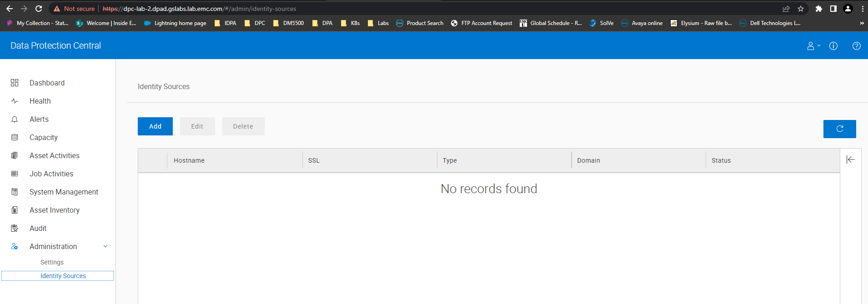Open the Labs bookmark folder
The width and height of the screenshot is (868, 304).
(378, 23)
